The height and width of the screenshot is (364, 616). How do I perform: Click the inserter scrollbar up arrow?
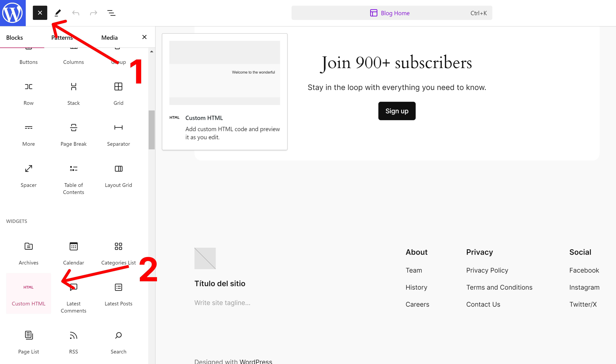tap(152, 51)
